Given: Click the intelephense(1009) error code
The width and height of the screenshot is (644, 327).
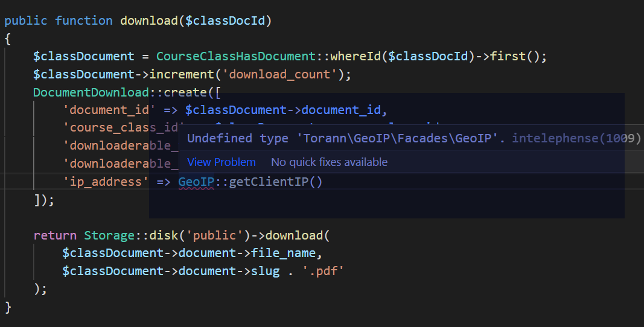Looking at the screenshot, I should [x=576, y=138].
